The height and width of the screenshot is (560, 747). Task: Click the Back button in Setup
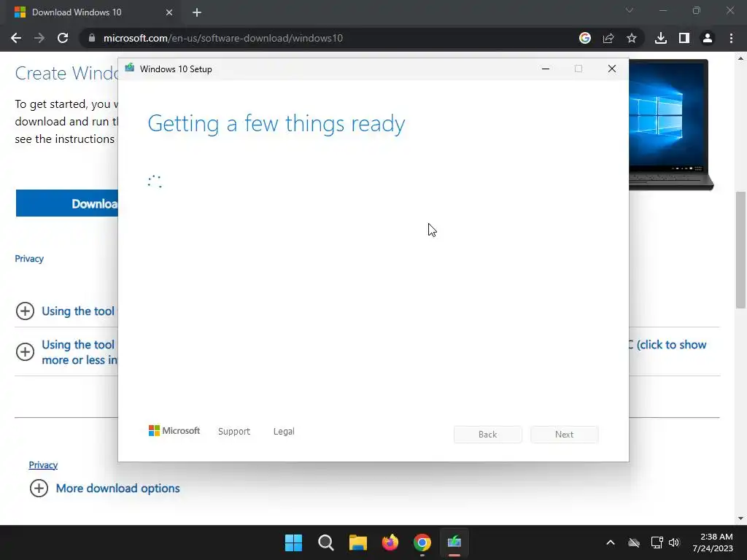click(x=487, y=435)
